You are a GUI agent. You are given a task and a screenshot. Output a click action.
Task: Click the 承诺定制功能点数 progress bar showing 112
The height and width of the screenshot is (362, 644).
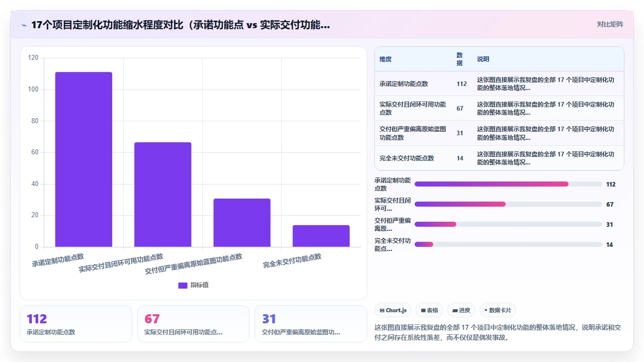click(508, 185)
